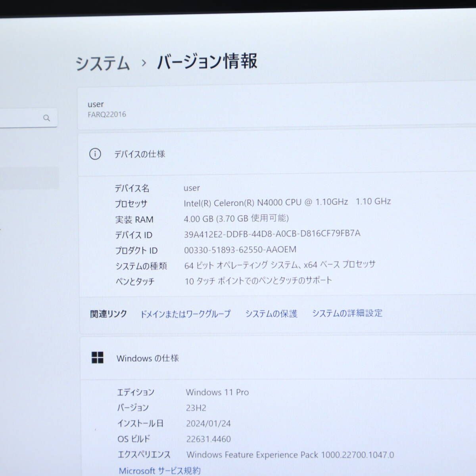This screenshot has width=476, height=476.
Task: Click the device specifications info icon
Action: click(x=95, y=154)
